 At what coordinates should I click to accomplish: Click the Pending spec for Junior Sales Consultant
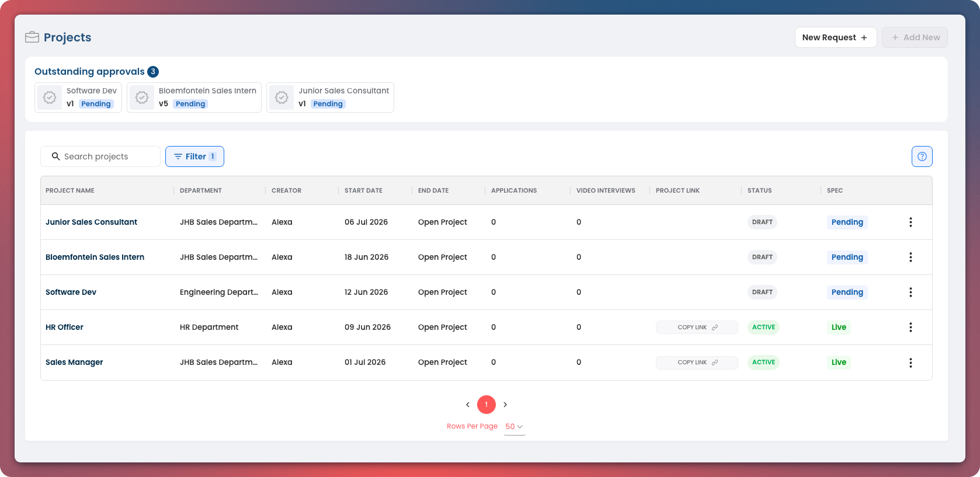(847, 222)
